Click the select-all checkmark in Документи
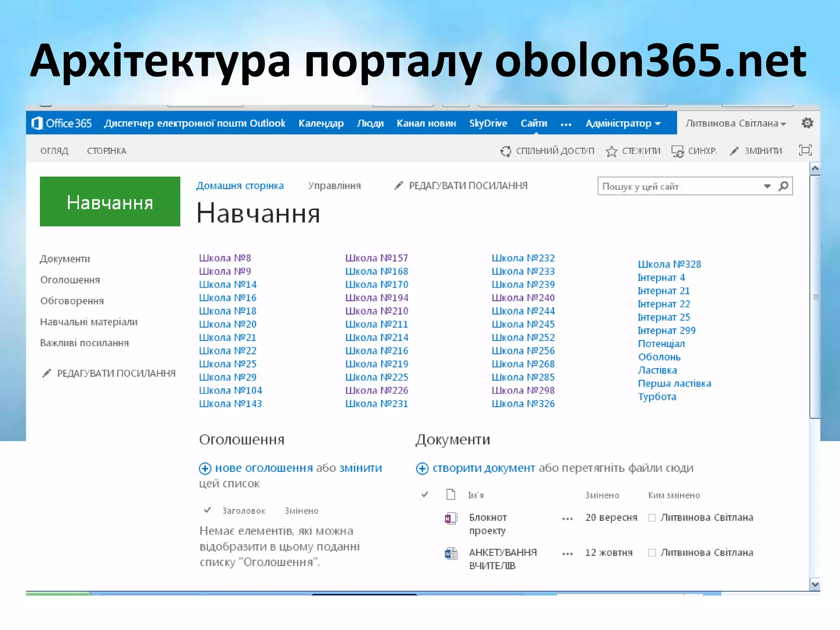 [x=425, y=494]
